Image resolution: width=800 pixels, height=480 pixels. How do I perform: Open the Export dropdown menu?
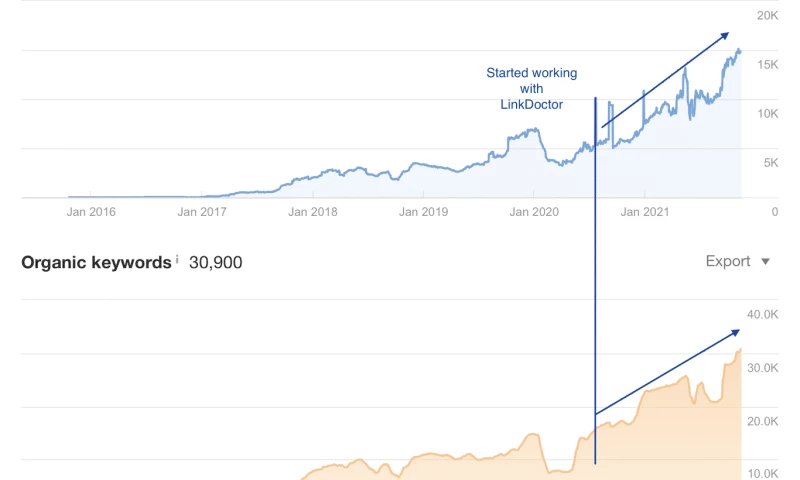[x=738, y=261]
